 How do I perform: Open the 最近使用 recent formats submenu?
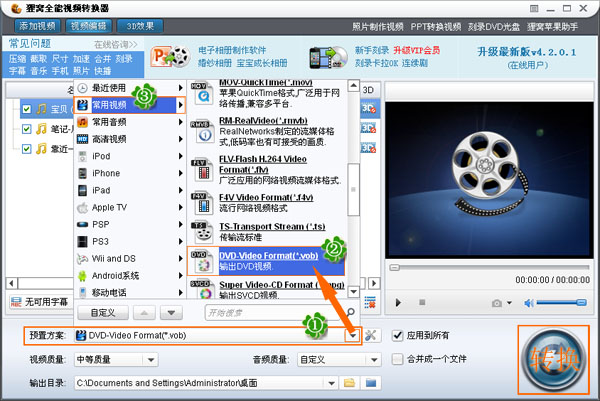[129, 88]
